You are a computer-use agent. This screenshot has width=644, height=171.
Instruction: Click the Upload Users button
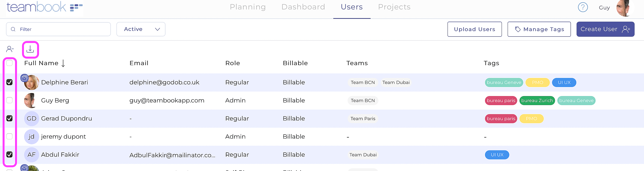474,29
